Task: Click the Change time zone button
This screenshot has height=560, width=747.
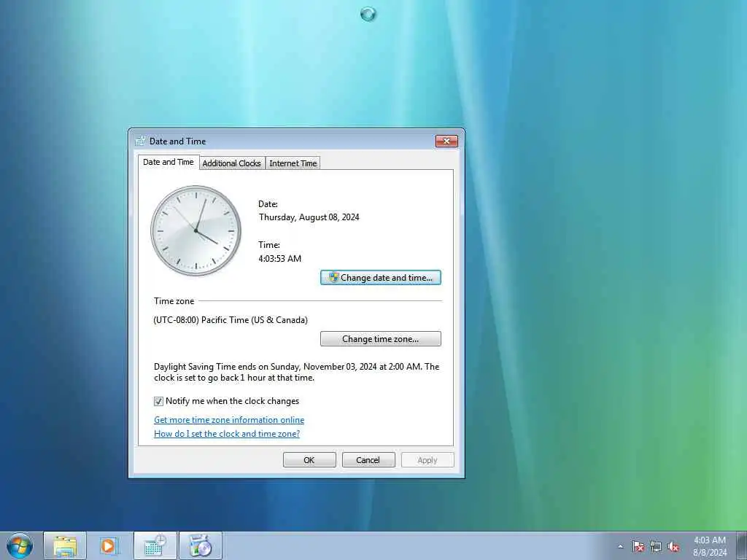Action: [381, 339]
